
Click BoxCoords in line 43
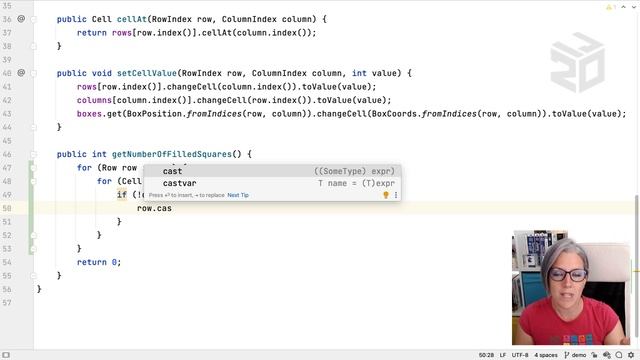coord(394,114)
